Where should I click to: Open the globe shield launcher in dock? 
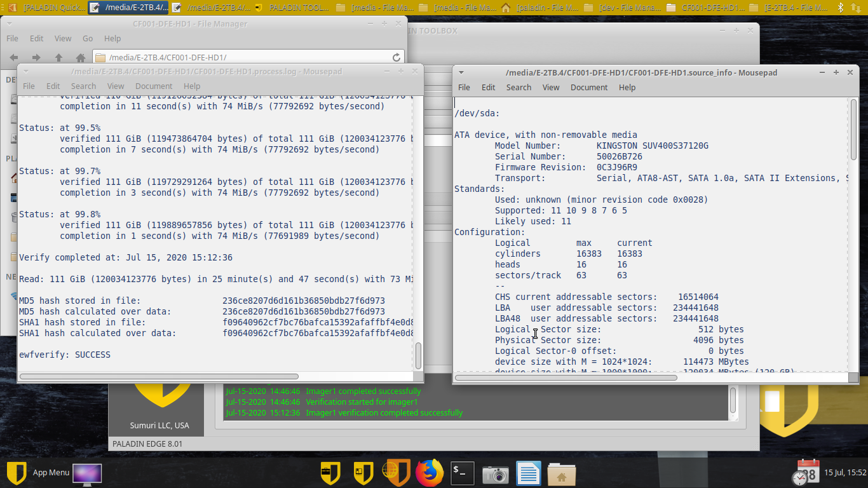(397, 473)
